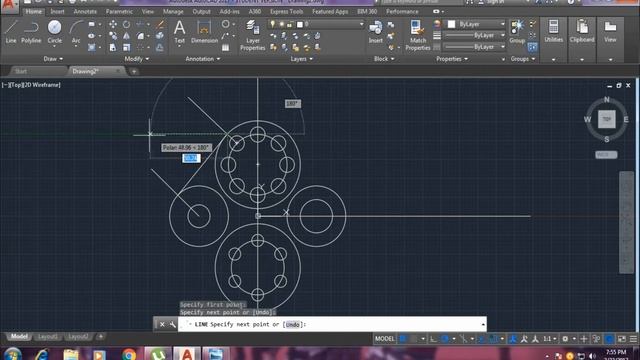Image resolution: width=640 pixels, height=360 pixels.
Task: Toggle Clean Screen in status bar
Action: click(622, 339)
